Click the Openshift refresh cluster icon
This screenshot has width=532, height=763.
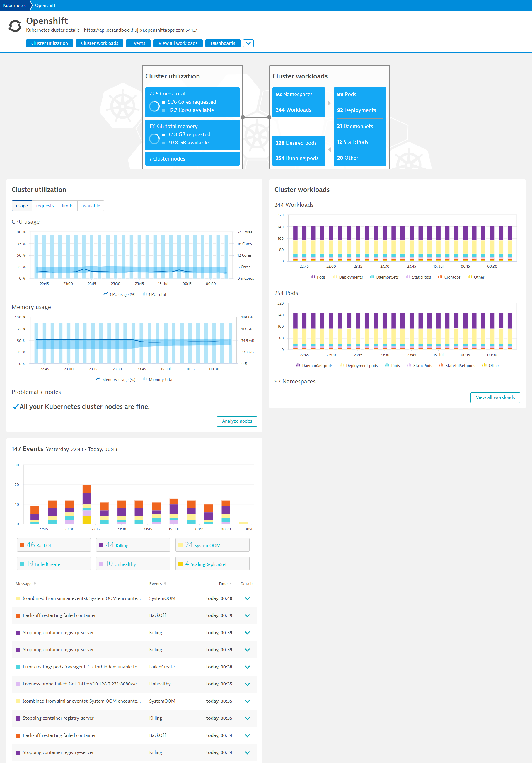pyautogui.click(x=15, y=26)
